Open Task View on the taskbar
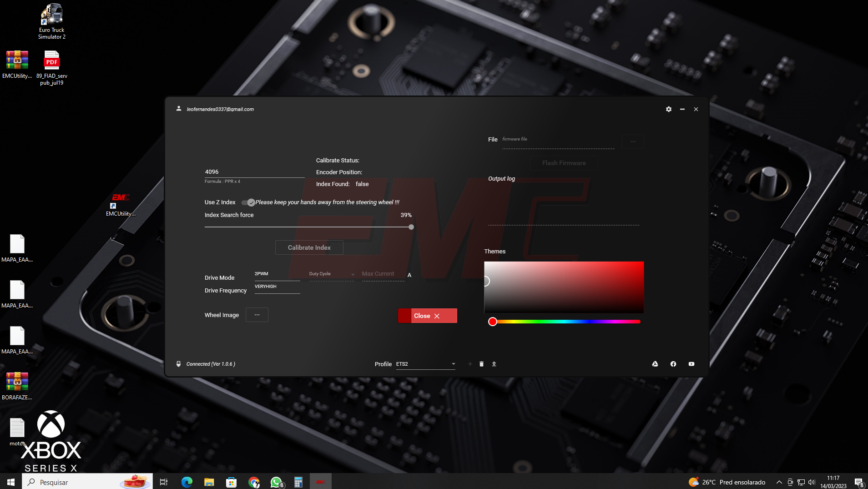This screenshot has height=489, width=868. [164, 482]
